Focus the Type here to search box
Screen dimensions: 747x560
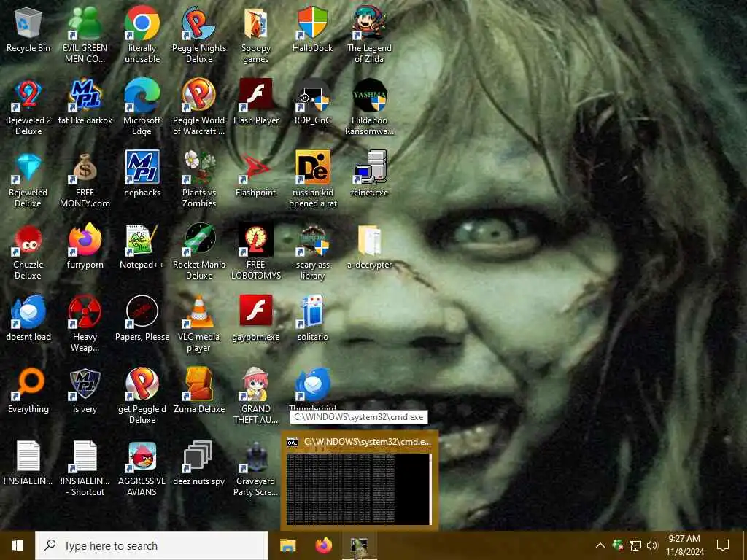click(x=152, y=545)
